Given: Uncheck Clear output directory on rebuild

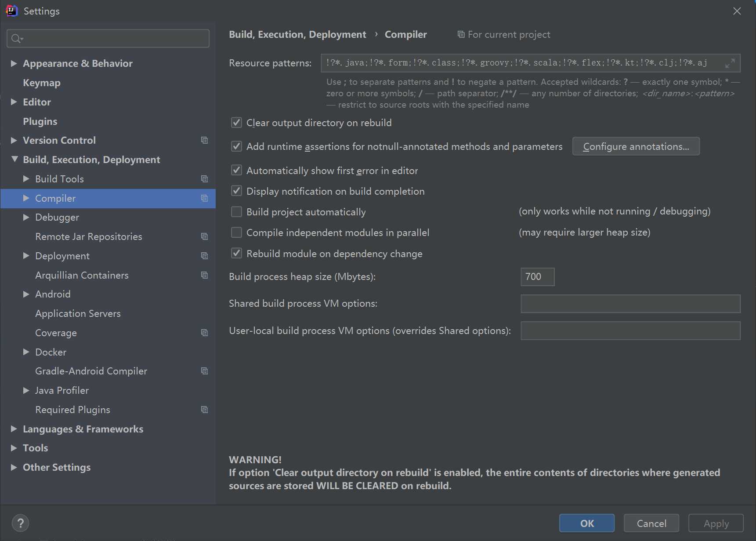Looking at the screenshot, I should [x=236, y=123].
